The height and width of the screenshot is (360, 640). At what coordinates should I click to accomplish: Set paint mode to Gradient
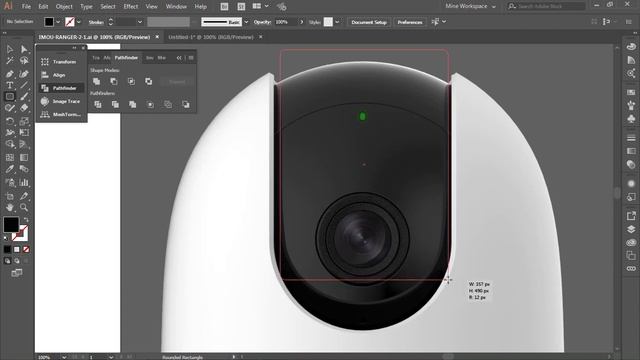(x=17, y=249)
